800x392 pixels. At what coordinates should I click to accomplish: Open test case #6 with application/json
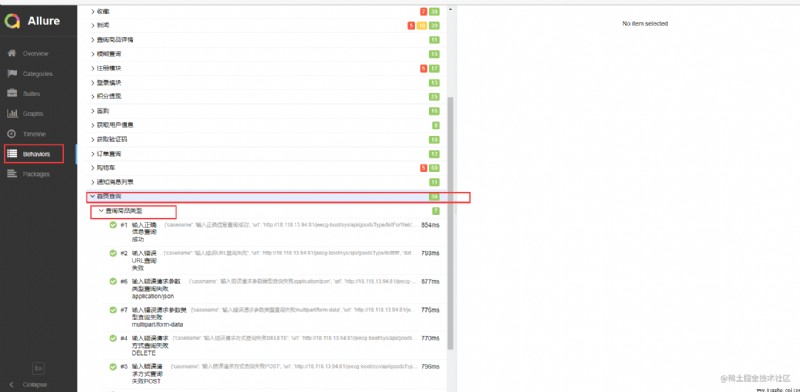(x=274, y=289)
